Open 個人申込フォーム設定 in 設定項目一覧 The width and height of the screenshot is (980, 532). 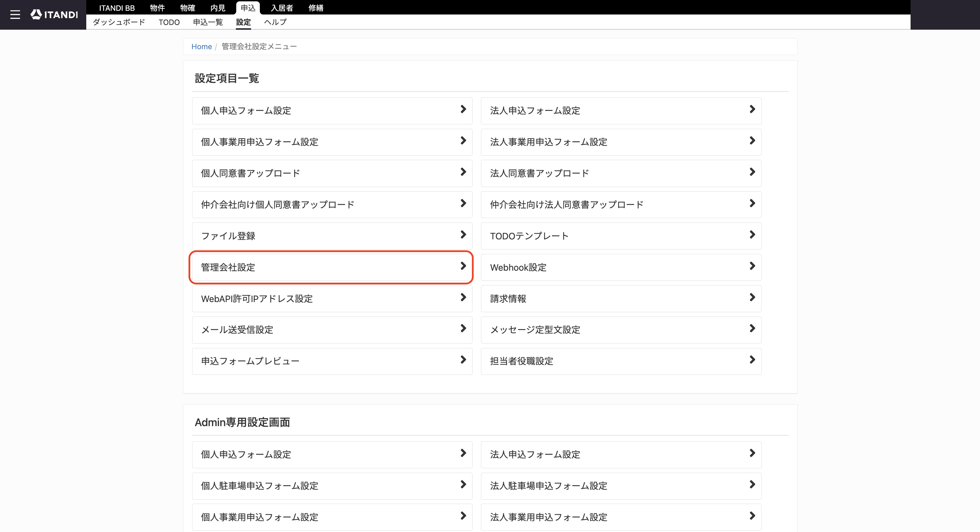332,111
